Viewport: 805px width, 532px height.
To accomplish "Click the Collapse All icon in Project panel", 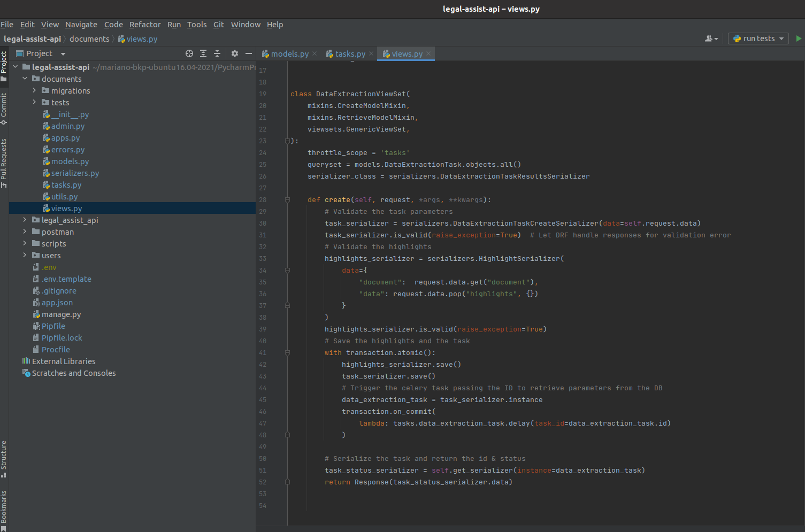I will 217,53.
